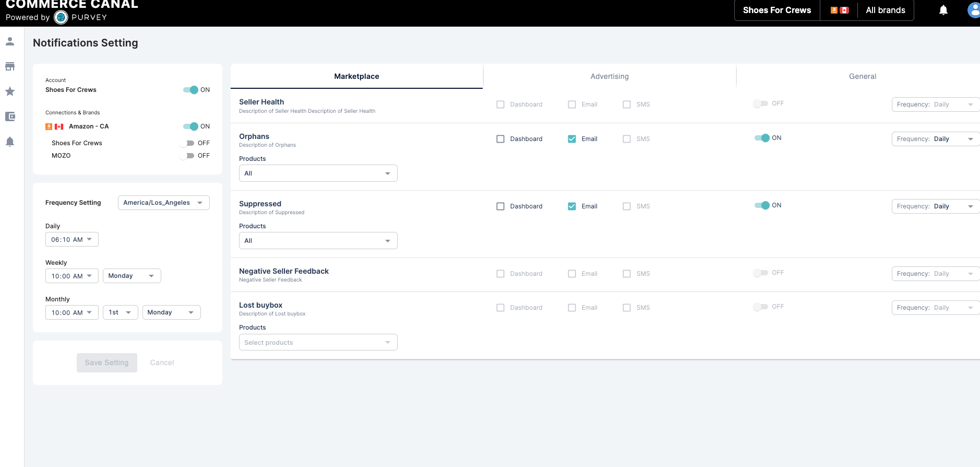Click the bell icon in top header
This screenshot has width=980, height=467.
point(943,10)
